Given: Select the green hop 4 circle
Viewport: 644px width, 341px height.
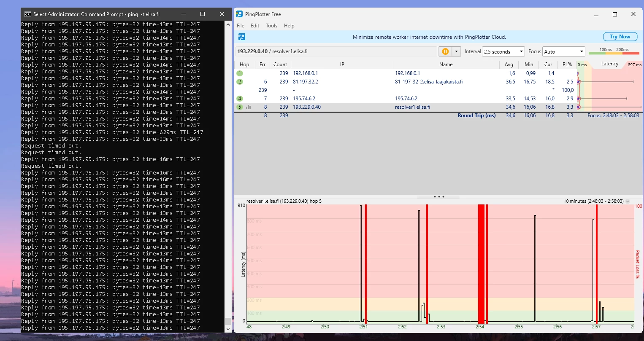Looking at the screenshot, I should pyautogui.click(x=240, y=99).
